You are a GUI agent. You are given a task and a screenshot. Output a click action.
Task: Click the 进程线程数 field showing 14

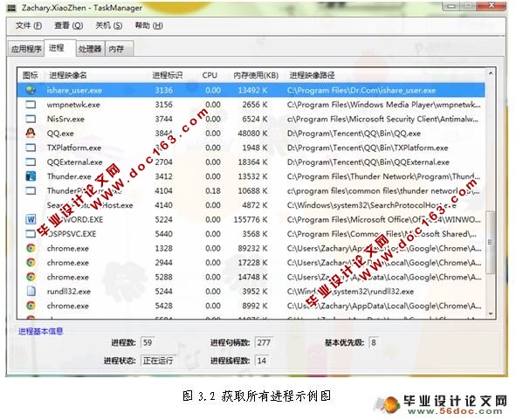coord(262,361)
